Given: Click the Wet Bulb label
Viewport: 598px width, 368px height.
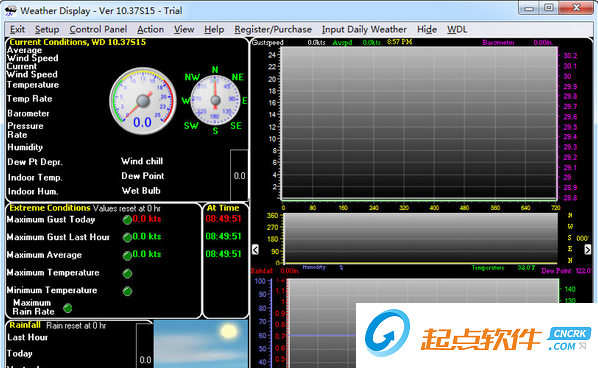Looking at the screenshot, I should point(141,191).
